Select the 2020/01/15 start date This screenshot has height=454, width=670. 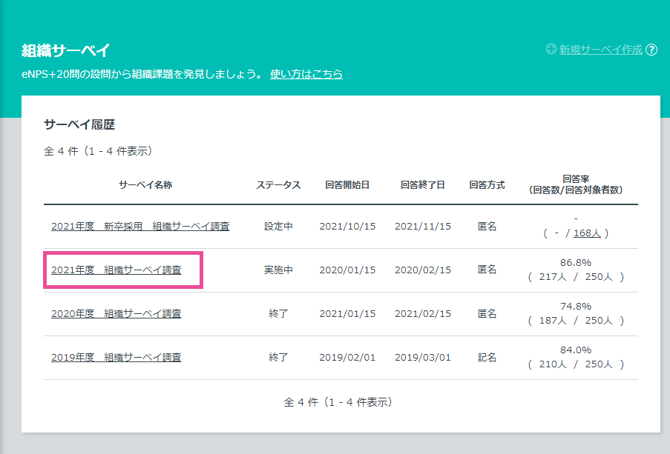click(347, 270)
